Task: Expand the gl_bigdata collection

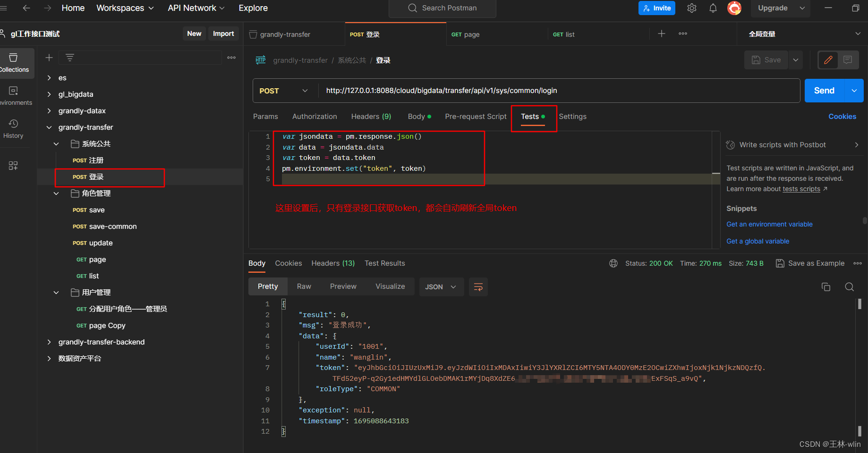Action: point(49,94)
